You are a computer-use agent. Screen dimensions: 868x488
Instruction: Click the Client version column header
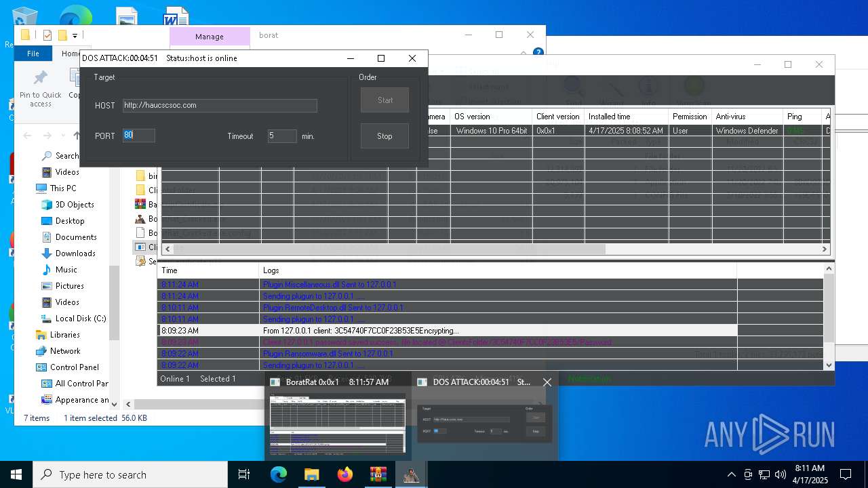coord(558,117)
